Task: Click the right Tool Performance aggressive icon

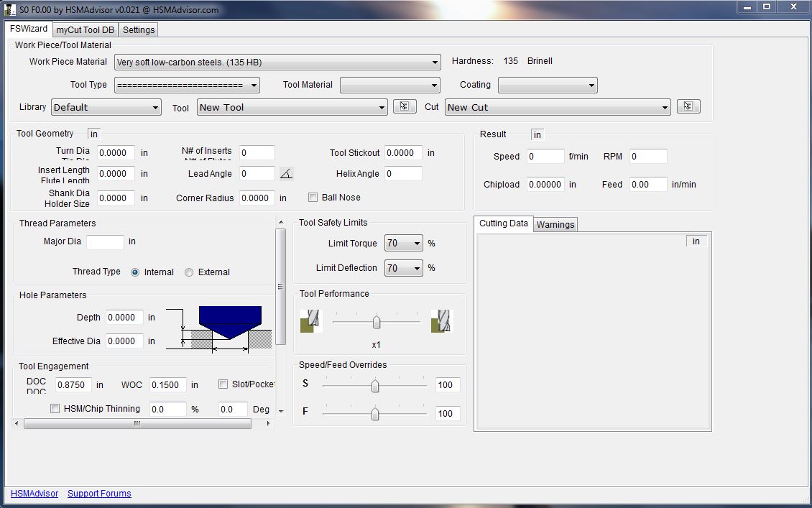Action: point(441,321)
